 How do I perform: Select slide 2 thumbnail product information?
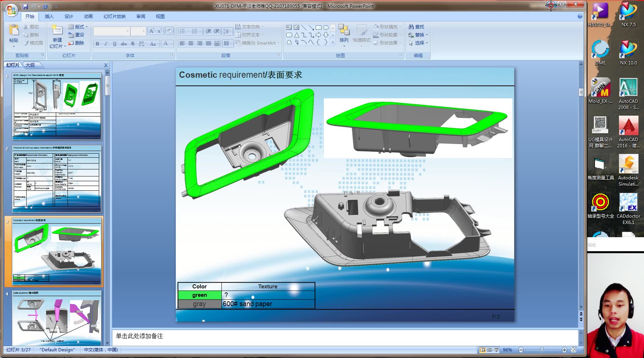pos(57,179)
